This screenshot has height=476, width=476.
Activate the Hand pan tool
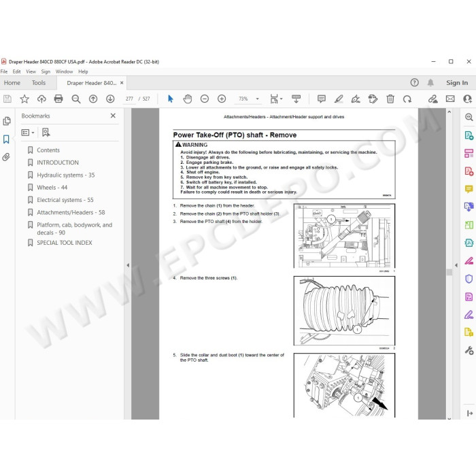pyautogui.click(x=188, y=99)
